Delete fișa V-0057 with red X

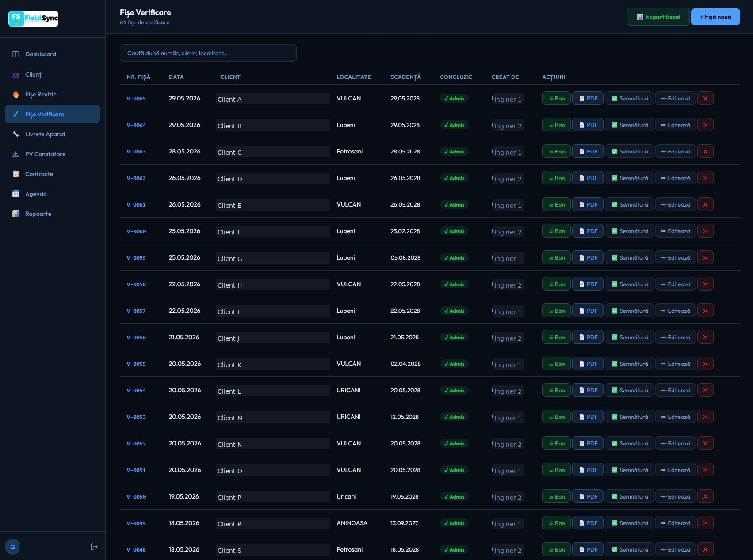point(705,311)
